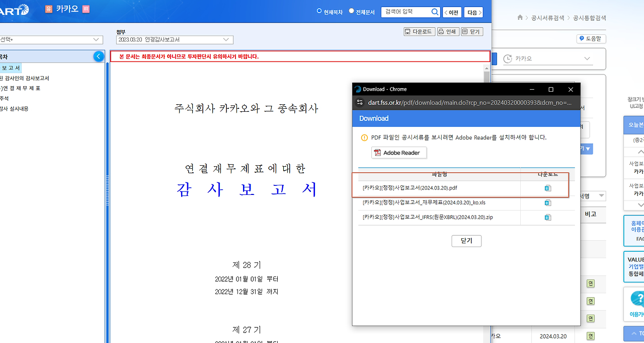Image resolution: width=644 pixels, height=343 pixels.
Task: Click up chevron in 오늘본 side panel
Action: point(640,152)
